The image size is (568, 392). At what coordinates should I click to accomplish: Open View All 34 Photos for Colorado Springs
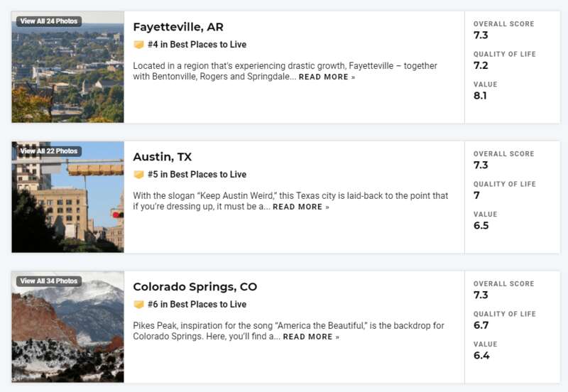pyautogui.click(x=49, y=281)
